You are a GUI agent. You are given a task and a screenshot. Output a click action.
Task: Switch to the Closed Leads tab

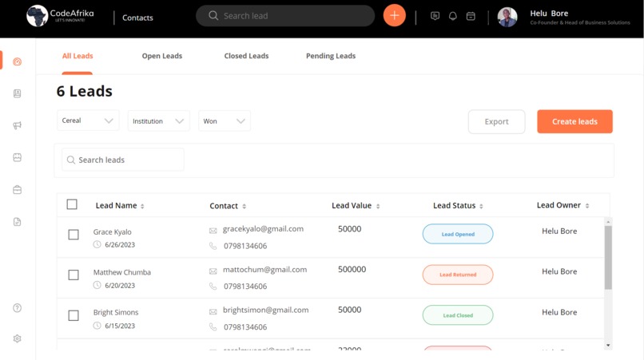pyautogui.click(x=246, y=56)
